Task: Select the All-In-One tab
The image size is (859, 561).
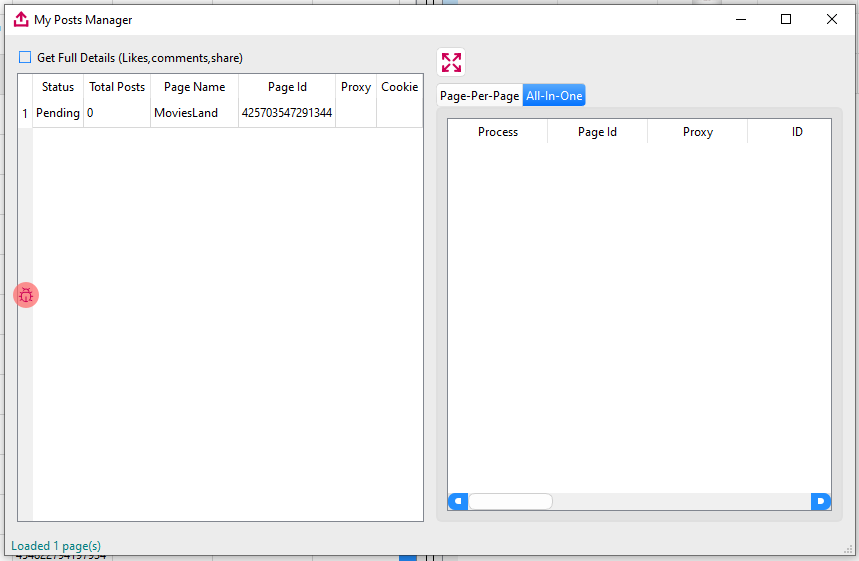Action: [554, 96]
